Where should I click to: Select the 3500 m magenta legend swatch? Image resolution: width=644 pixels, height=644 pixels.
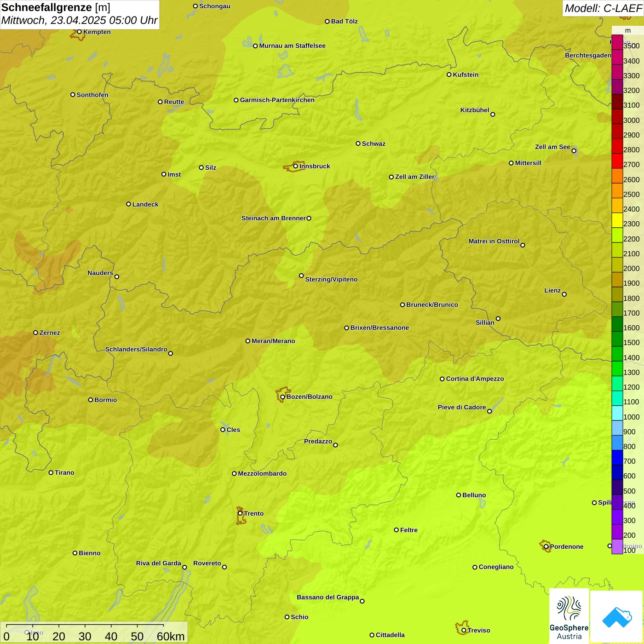(617, 42)
